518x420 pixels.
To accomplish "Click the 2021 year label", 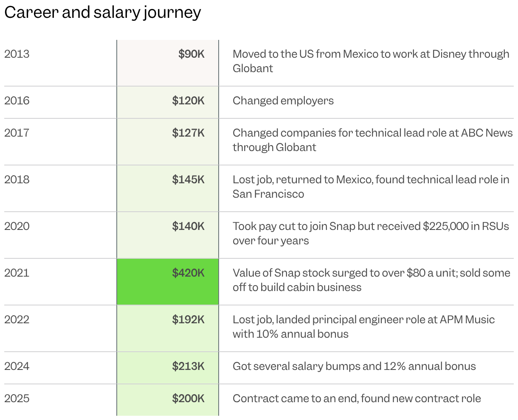I will [x=17, y=273].
